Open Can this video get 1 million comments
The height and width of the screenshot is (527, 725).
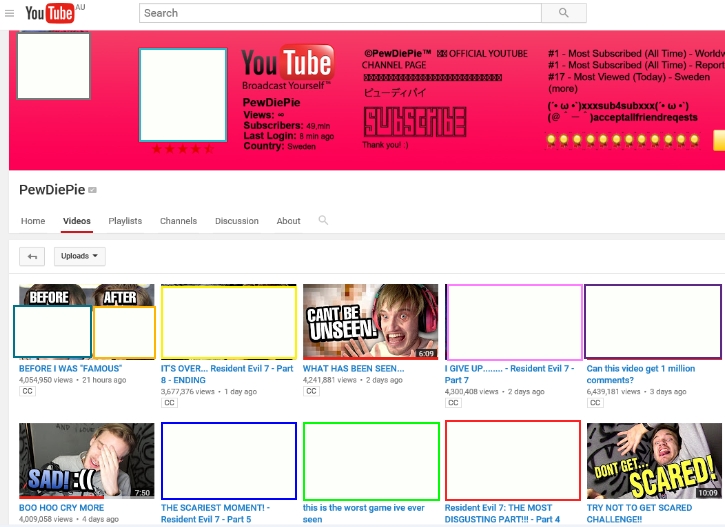pos(641,374)
